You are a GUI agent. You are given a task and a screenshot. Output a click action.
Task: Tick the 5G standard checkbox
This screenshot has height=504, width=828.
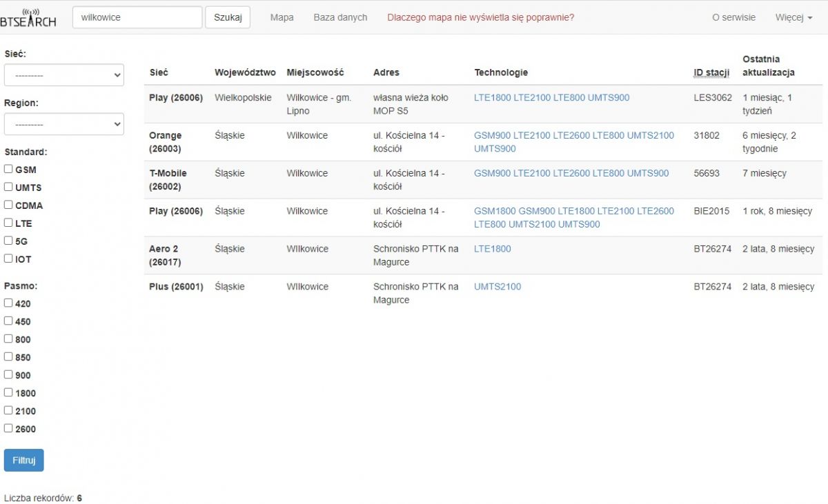pos(8,241)
